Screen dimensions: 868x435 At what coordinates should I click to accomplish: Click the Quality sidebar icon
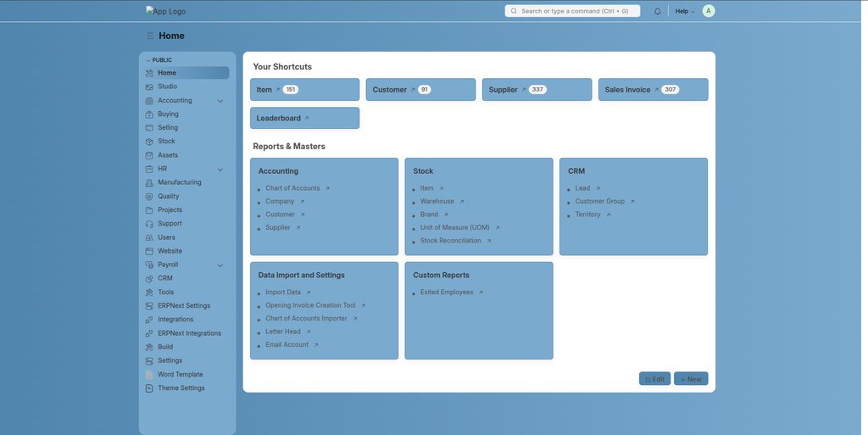point(149,197)
